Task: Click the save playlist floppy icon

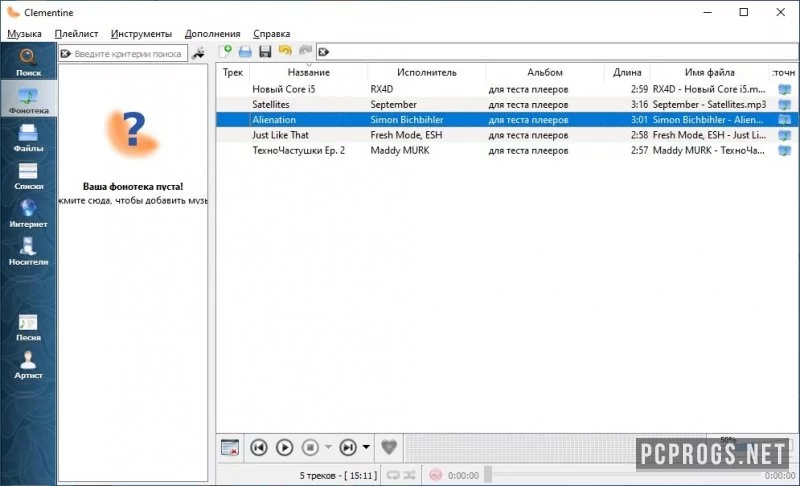Action: (x=265, y=52)
